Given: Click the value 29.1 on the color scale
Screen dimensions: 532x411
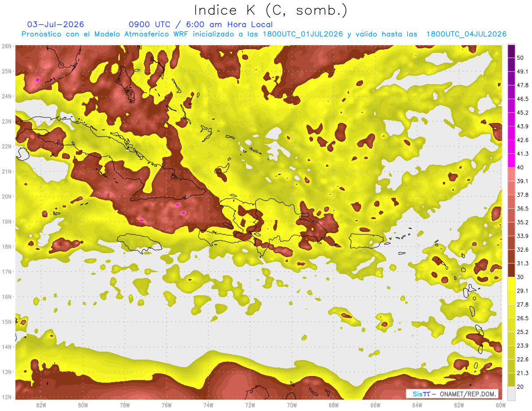Looking at the screenshot, I should (x=523, y=291).
